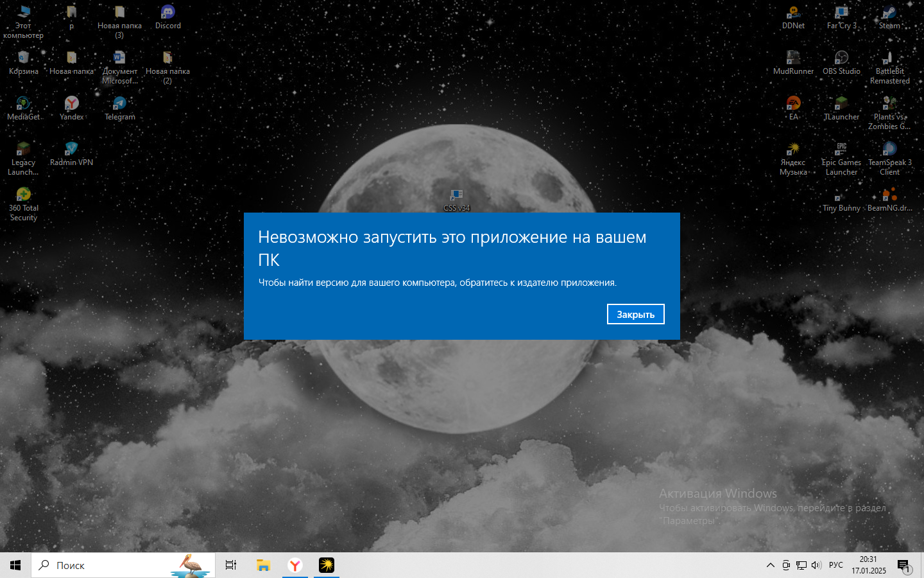Select the CSS v34 desktop shortcut
This screenshot has width=924, height=578.
(456, 197)
